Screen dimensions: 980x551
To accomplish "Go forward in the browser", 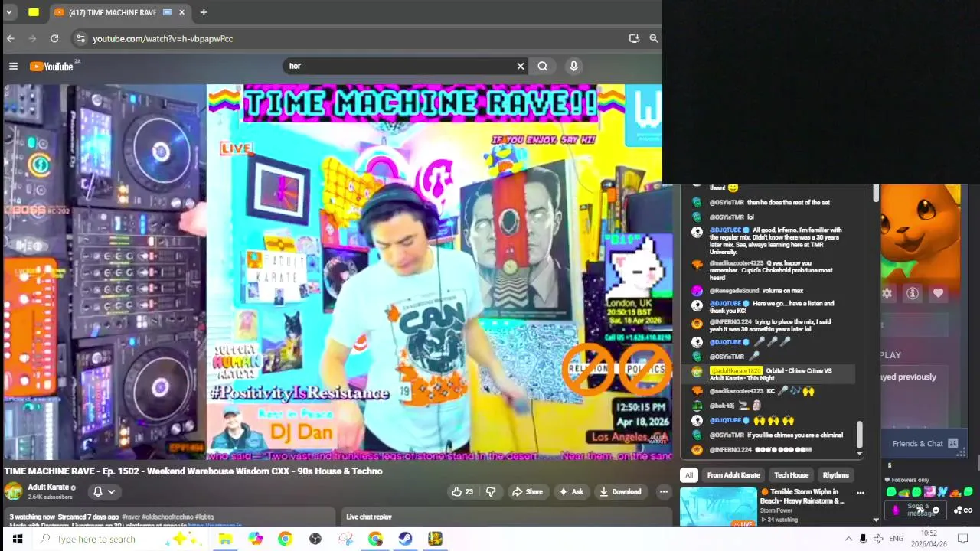I will (32, 38).
